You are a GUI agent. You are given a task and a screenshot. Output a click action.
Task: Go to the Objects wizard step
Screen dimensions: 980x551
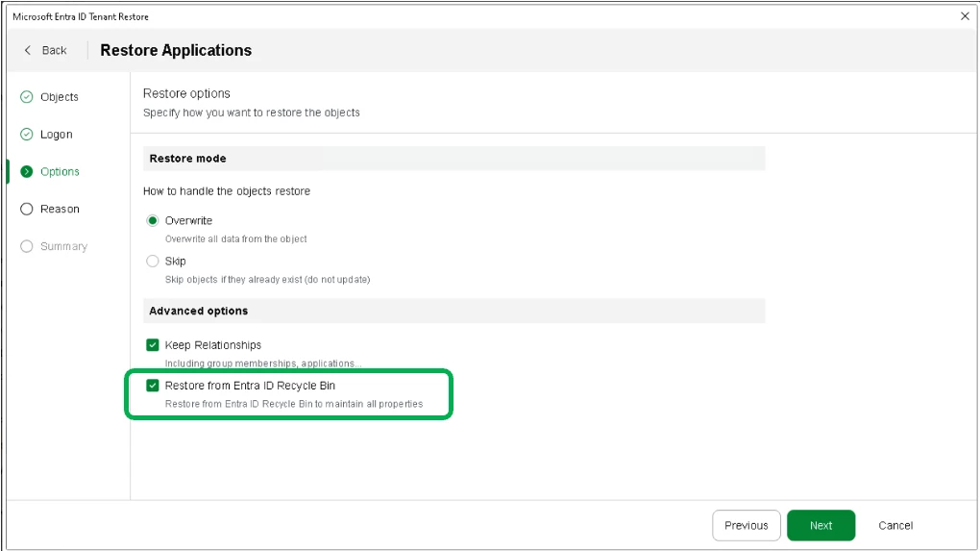click(x=60, y=97)
